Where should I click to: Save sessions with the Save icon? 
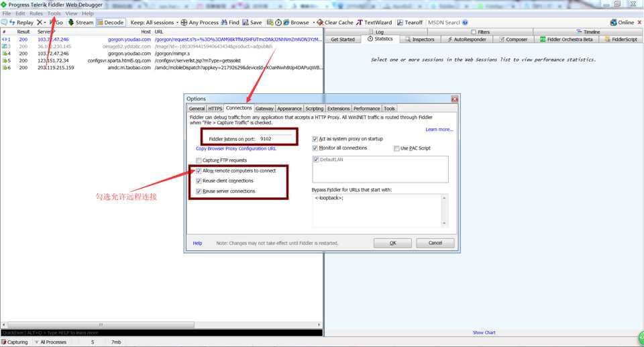tap(252, 22)
